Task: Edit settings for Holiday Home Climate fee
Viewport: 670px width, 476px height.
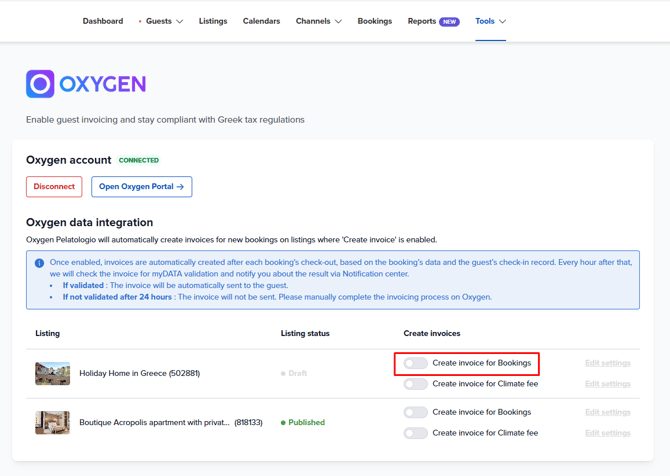Action: click(608, 384)
